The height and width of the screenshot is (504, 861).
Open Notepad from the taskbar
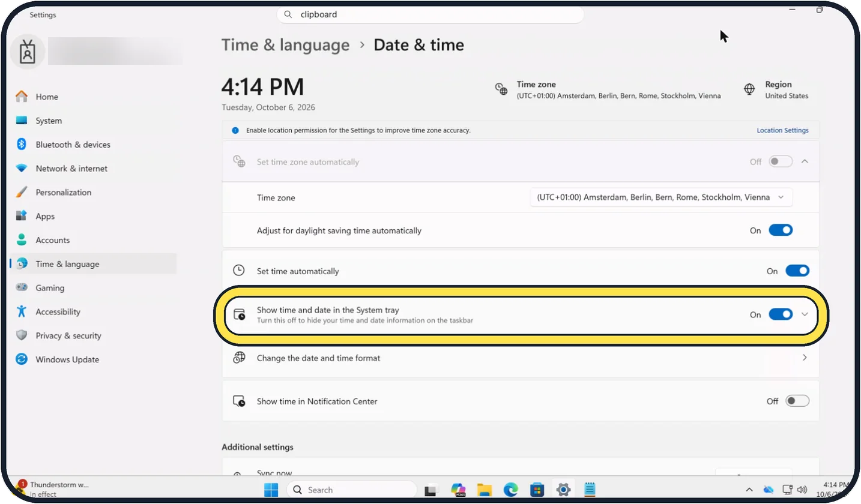590,490
